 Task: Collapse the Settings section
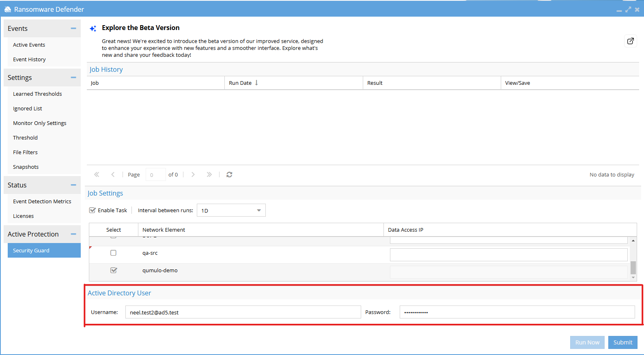[73, 77]
